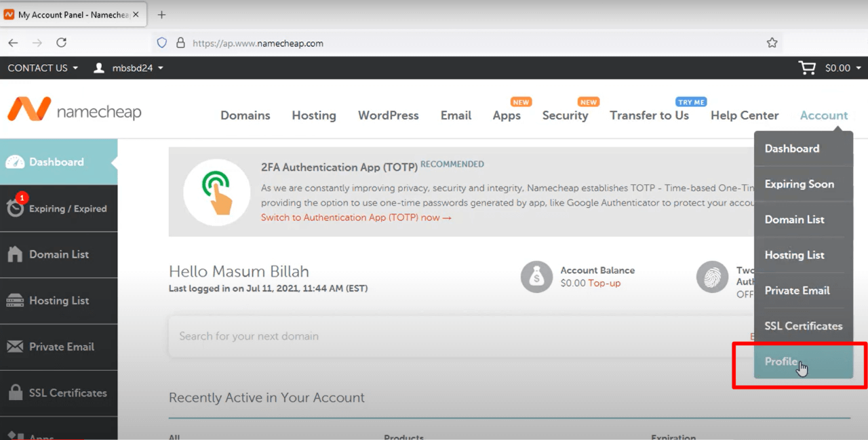Click the Two-Factor fingerprint icon
Viewport: 868px width, 440px height.
(x=713, y=277)
